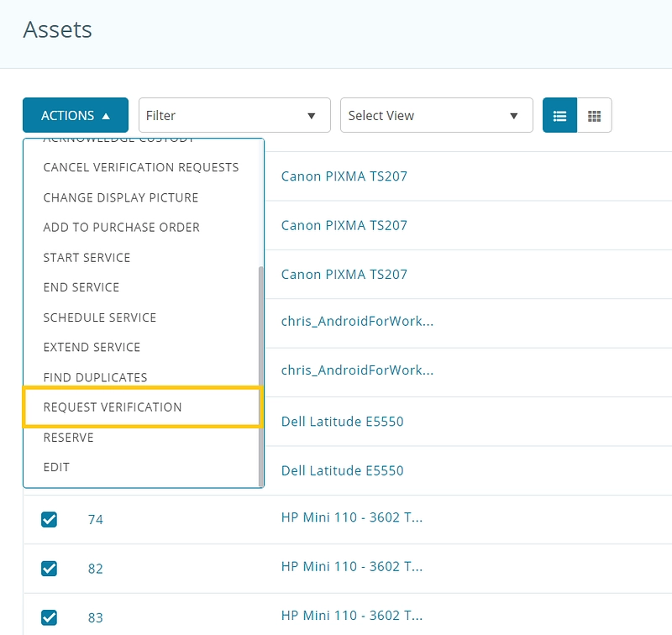Open the Filter dropdown

click(x=234, y=116)
